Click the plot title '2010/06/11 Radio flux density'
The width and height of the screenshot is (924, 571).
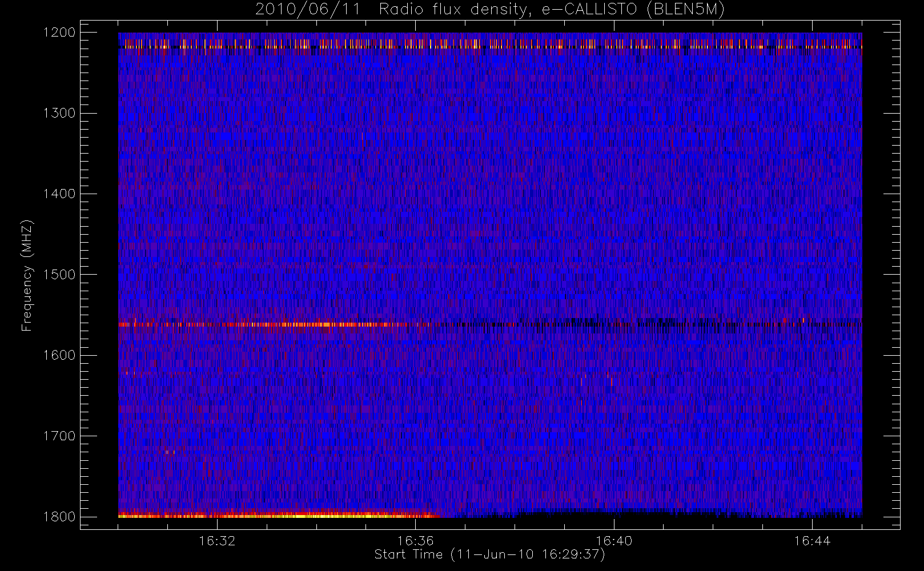tap(490, 10)
